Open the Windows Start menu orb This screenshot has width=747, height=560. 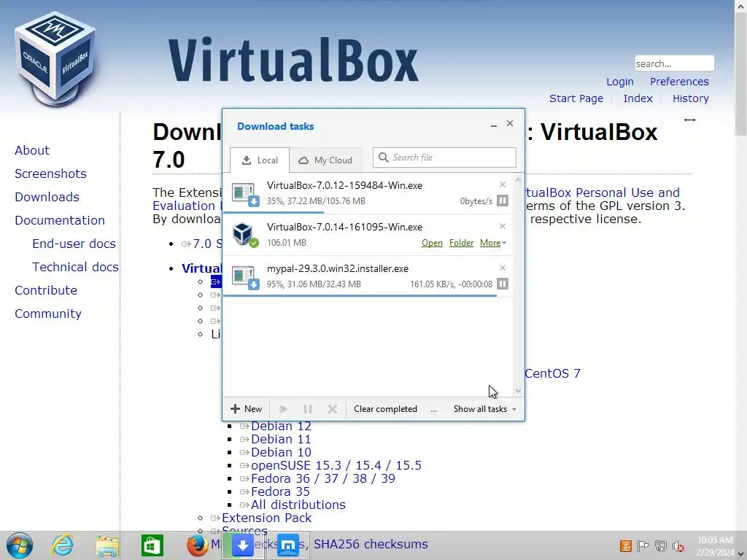[20, 545]
